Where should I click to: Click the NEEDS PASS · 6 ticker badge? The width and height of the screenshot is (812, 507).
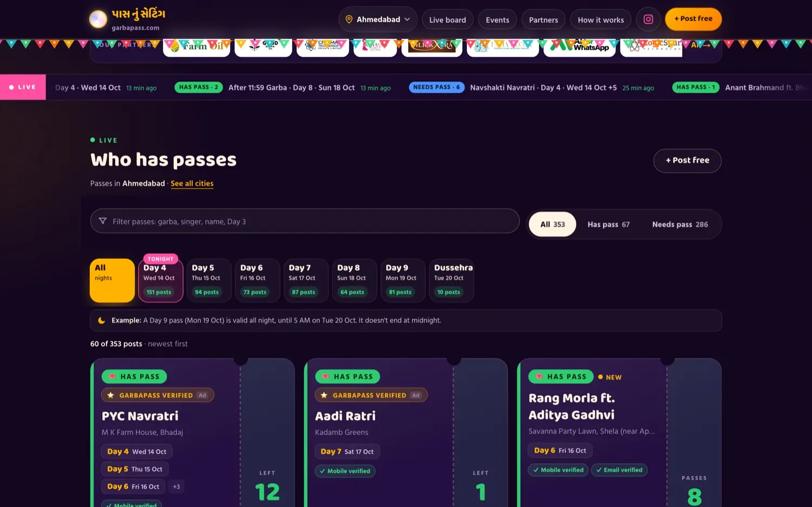[436, 87]
